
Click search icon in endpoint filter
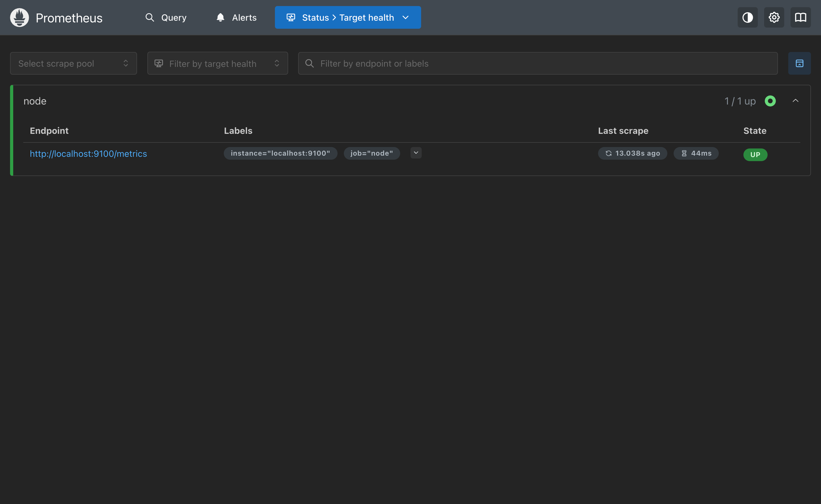[x=309, y=63]
